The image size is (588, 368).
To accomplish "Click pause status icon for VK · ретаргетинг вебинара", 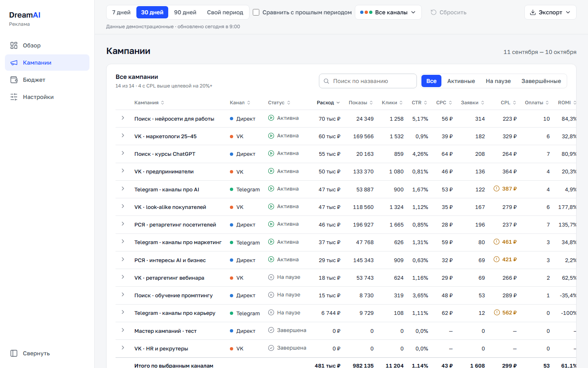I will coord(271,277).
